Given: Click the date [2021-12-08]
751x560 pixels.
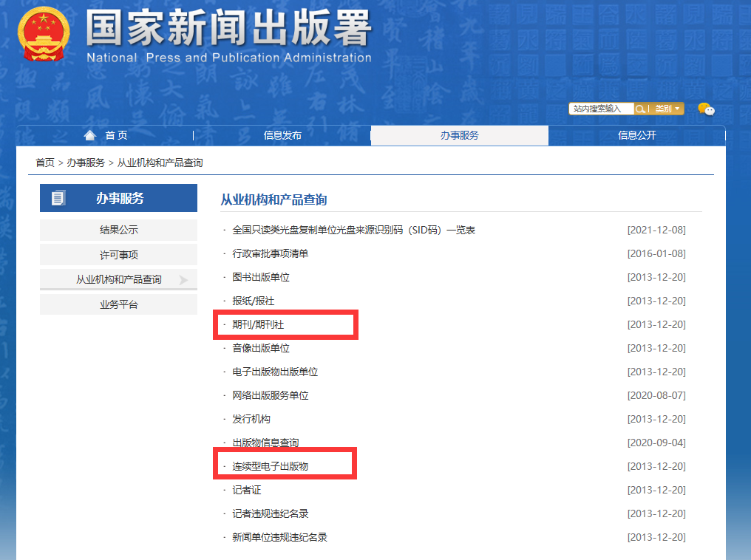Looking at the screenshot, I should pos(656,231).
